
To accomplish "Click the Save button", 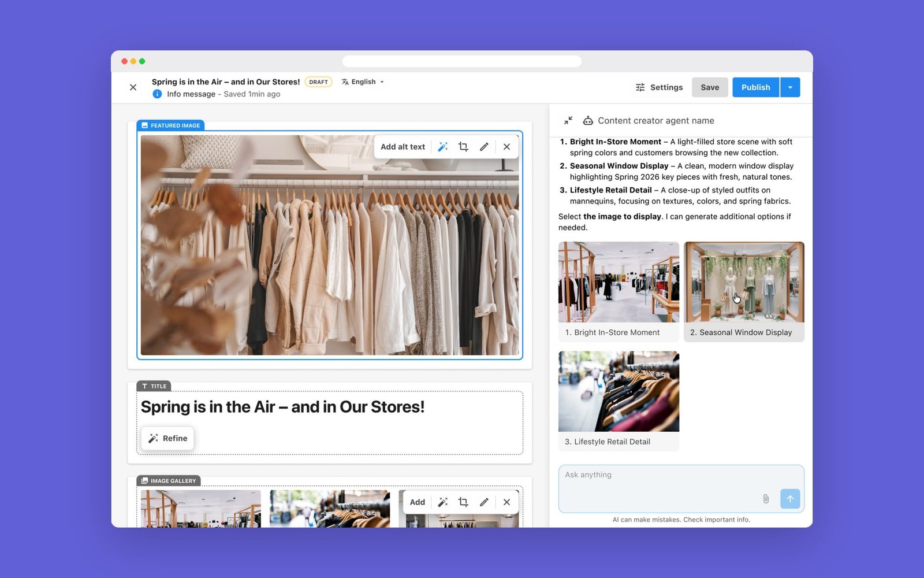I will pyautogui.click(x=710, y=87).
